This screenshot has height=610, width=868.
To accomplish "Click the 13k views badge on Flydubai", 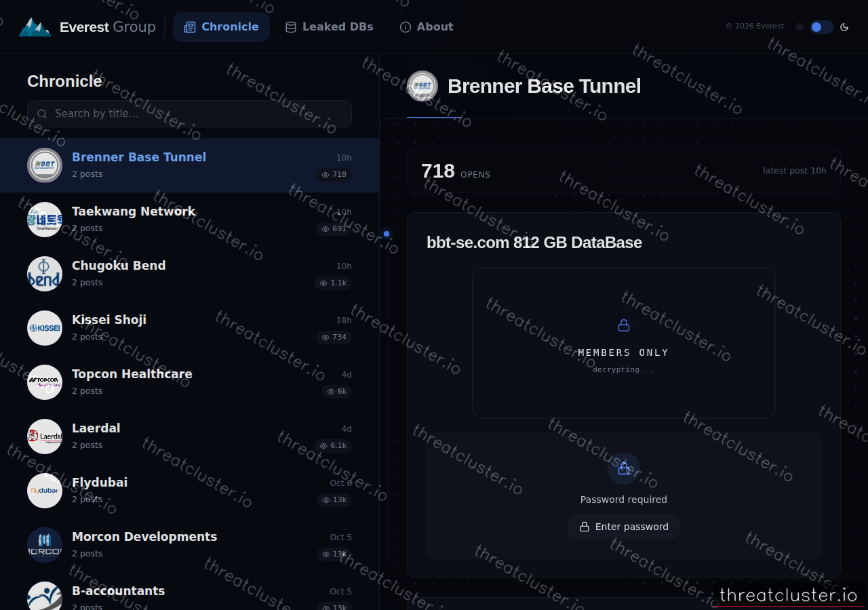I will pyautogui.click(x=334, y=500).
